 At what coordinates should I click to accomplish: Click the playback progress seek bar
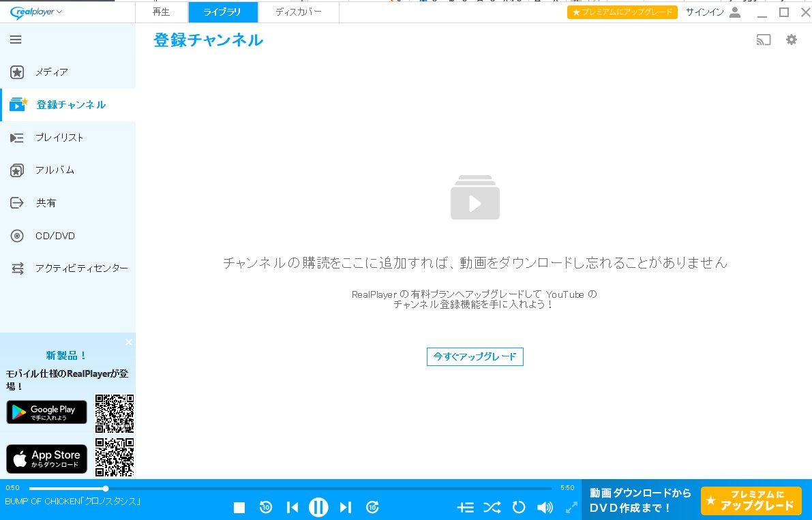pos(290,489)
